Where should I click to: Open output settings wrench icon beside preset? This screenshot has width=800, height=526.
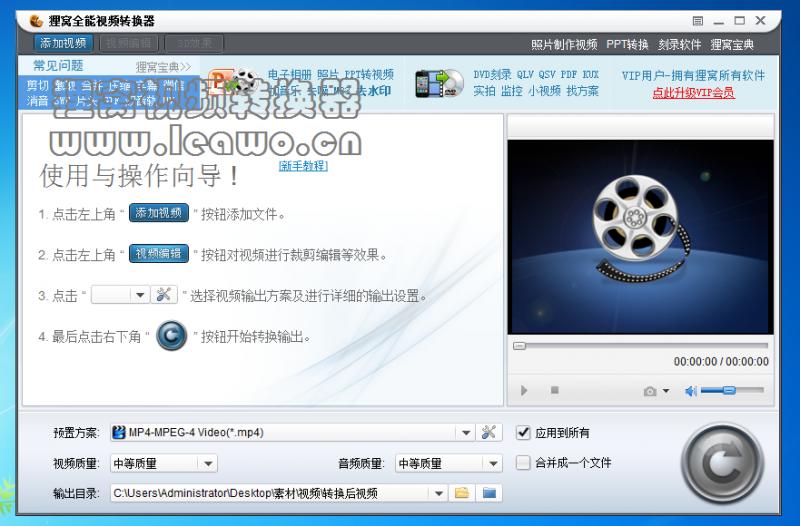pos(489,433)
